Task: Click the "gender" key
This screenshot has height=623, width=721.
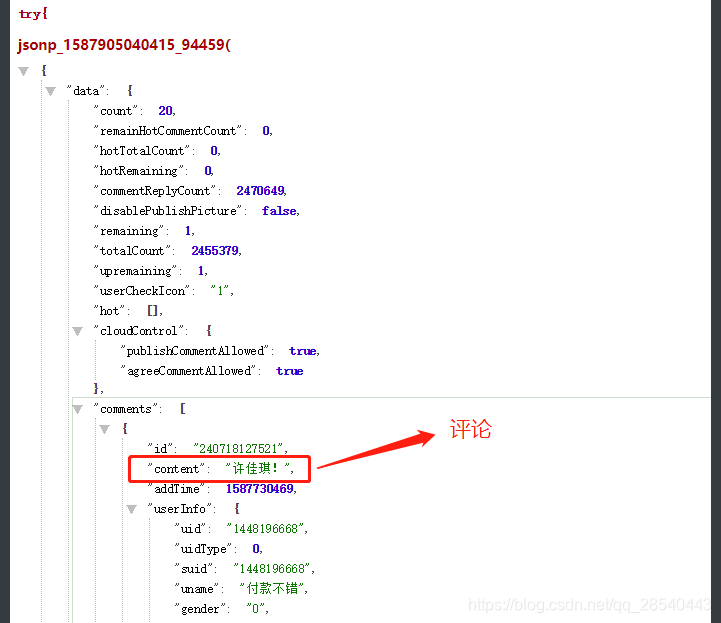Action: 200,609
